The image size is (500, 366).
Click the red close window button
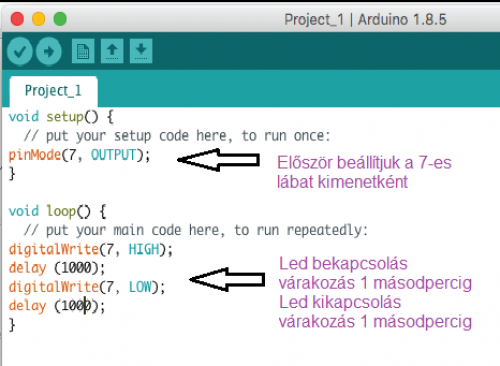tap(17, 19)
